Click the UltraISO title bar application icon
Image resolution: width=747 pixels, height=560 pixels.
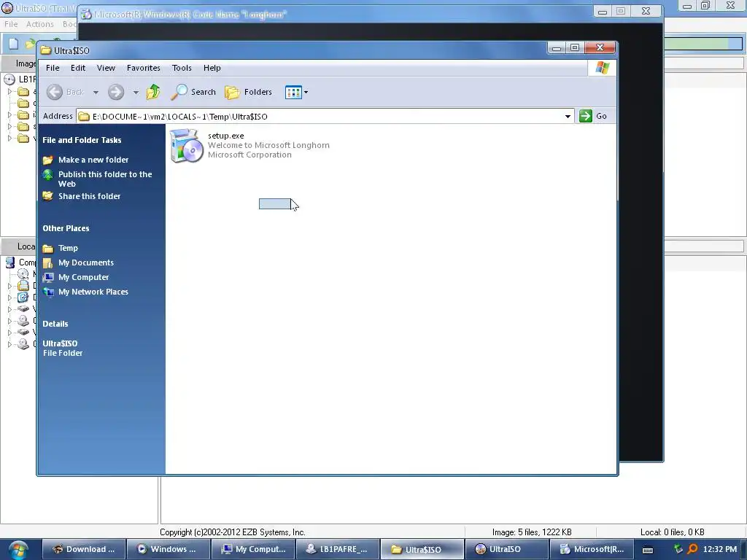click(x=7, y=7)
